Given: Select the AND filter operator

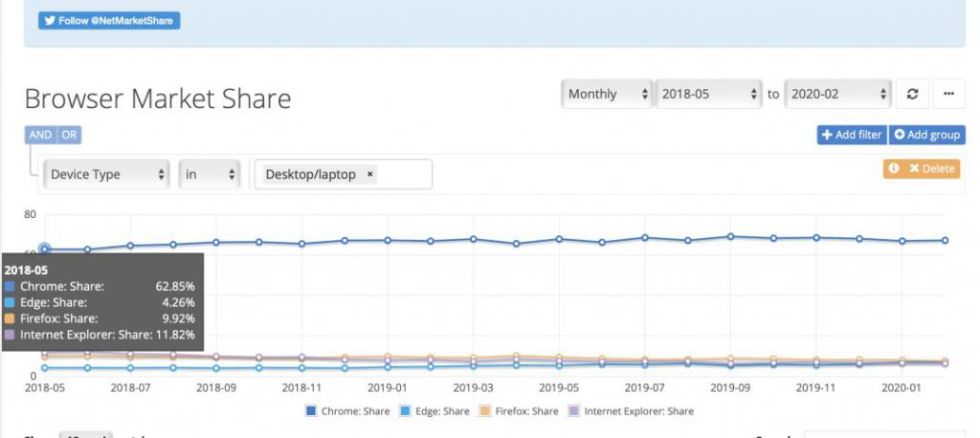Looking at the screenshot, I should pyautogui.click(x=40, y=135).
